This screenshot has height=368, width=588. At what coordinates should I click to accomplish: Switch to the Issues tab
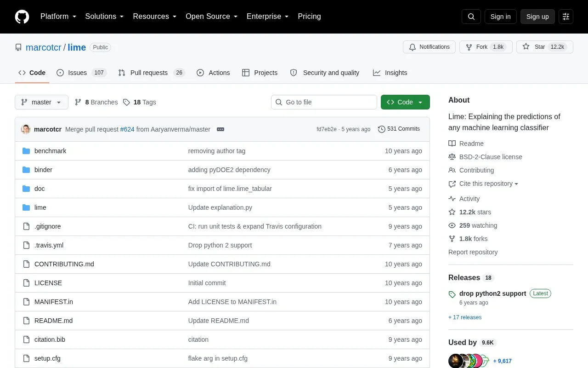point(81,73)
